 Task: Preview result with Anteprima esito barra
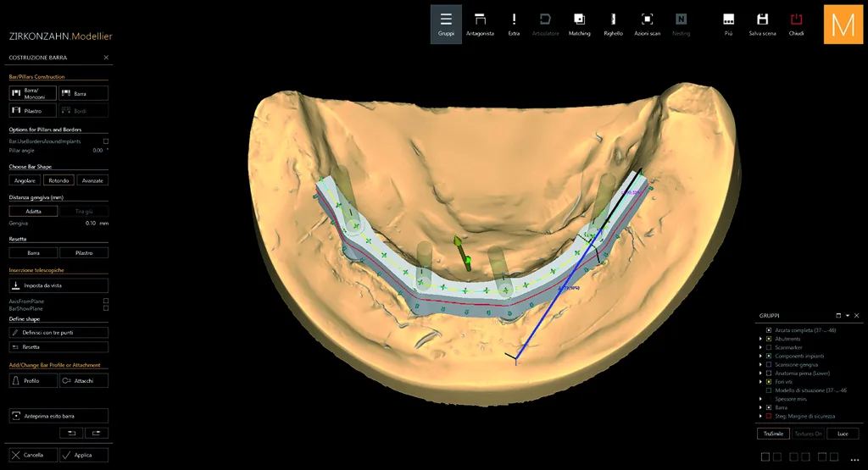pos(58,416)
